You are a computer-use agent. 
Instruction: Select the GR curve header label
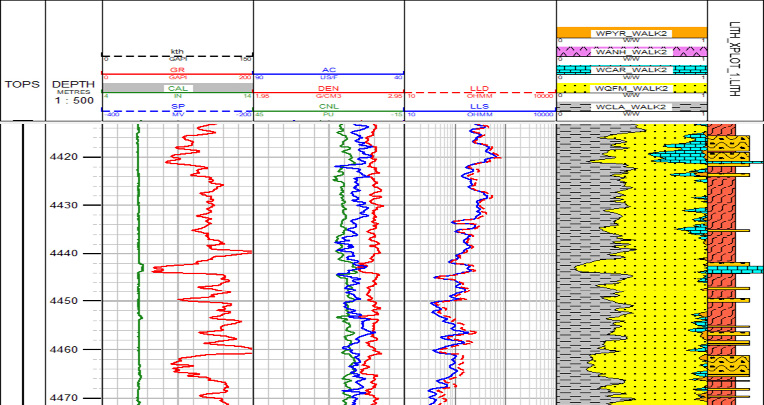pos(177,70)
